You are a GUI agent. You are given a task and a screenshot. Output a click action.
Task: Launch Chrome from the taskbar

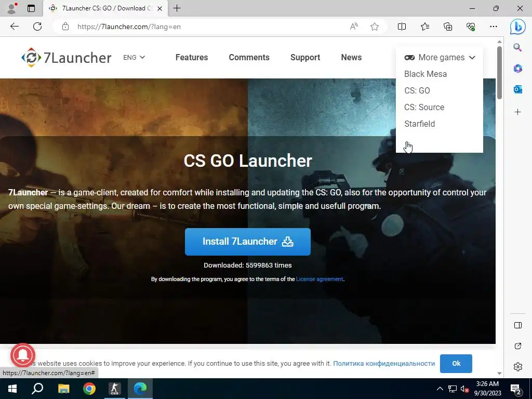89,389
